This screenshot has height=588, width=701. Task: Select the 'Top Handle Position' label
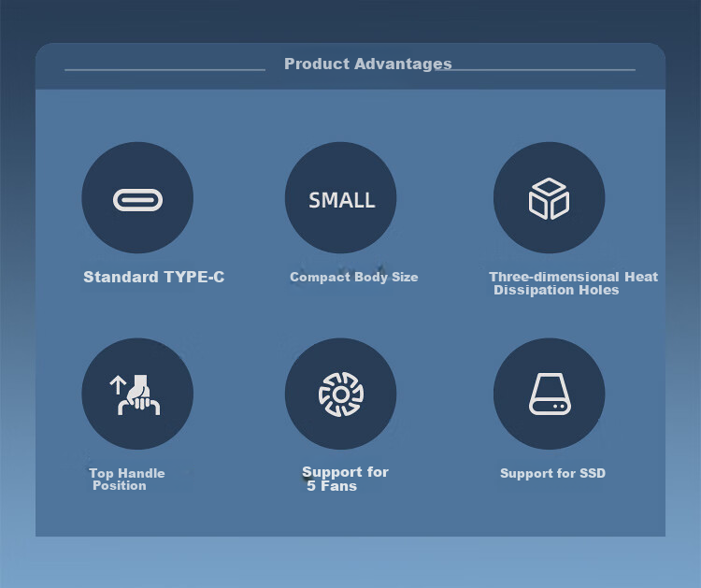click(127, 480)
